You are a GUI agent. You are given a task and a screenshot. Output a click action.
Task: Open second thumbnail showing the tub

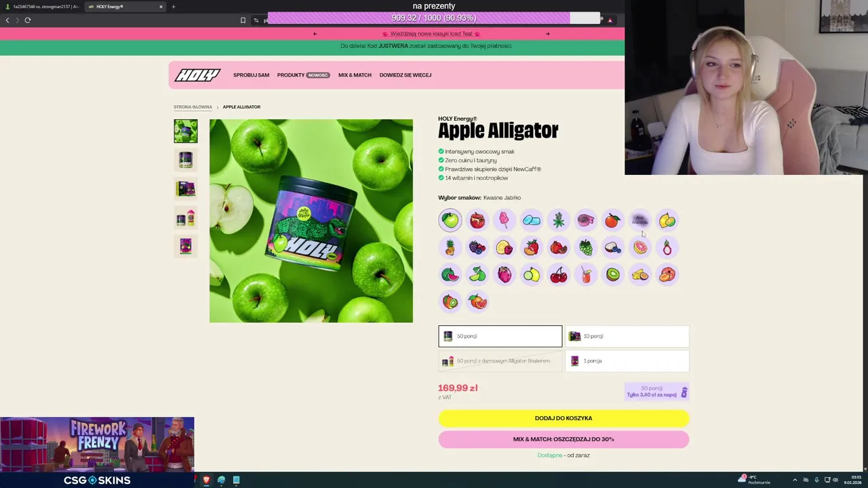pos(186,160)
